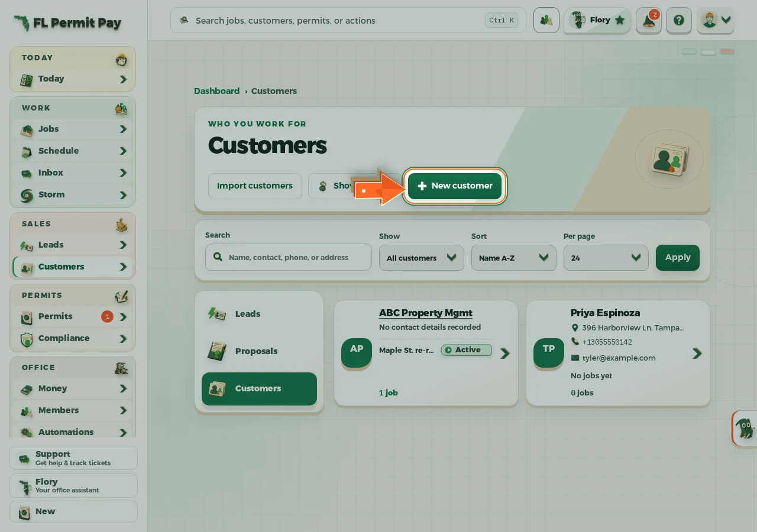757x532 pixels.
Task: Click the Priya Espinoza name heading
Action: click(x=605, y=313)
